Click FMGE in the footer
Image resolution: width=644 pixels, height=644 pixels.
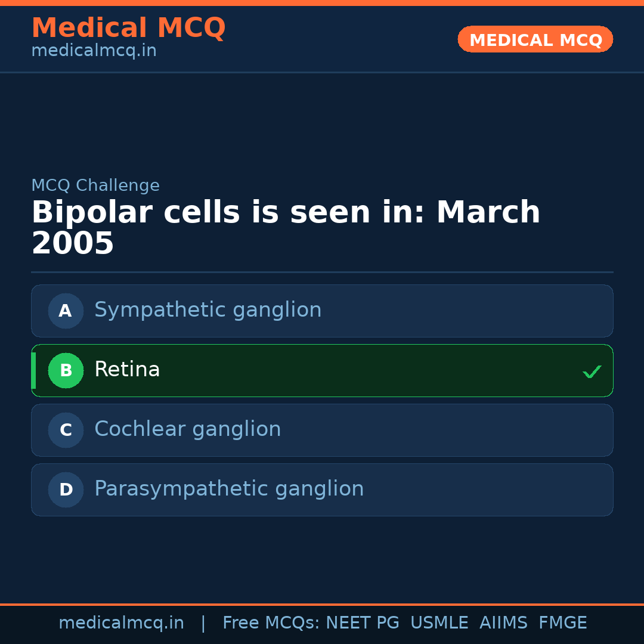[x=562, y=623]
